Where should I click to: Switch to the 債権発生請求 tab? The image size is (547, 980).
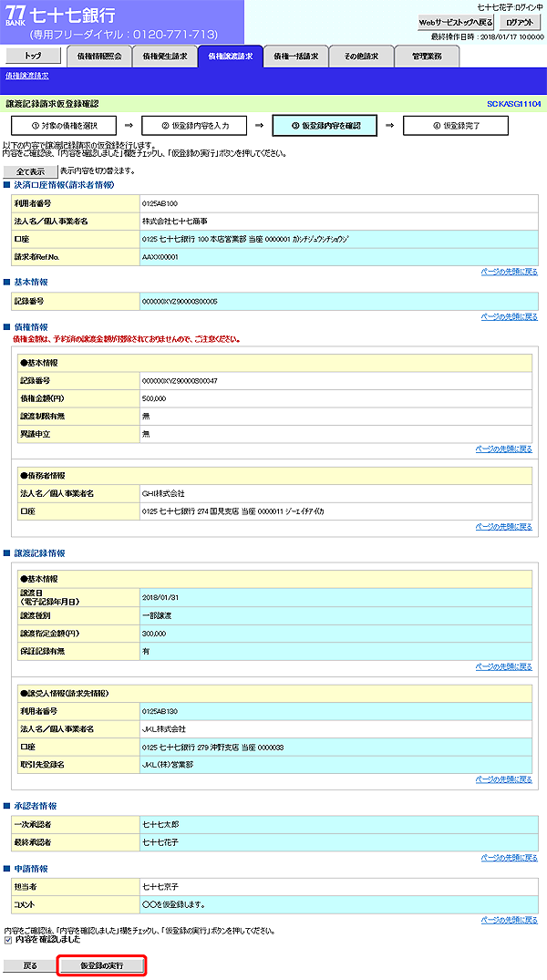click(165, 57)
